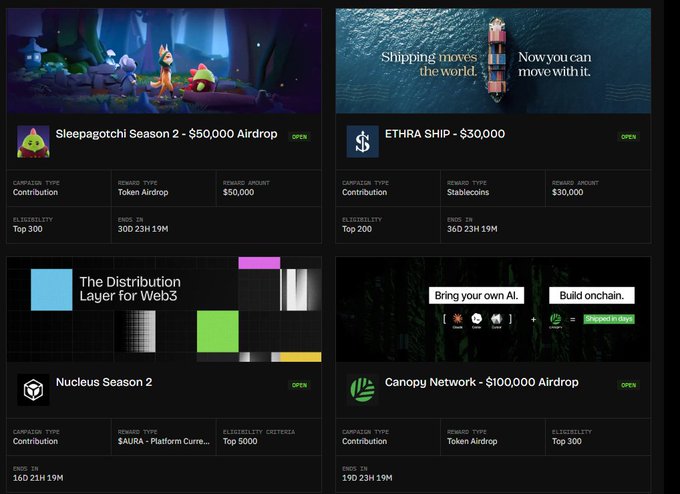Image resolution: width=680 pixels, height=494 pixels.
Task: Select 'Top 300' eligibility in Canopy Network card
Action: [x=567, y=441]
